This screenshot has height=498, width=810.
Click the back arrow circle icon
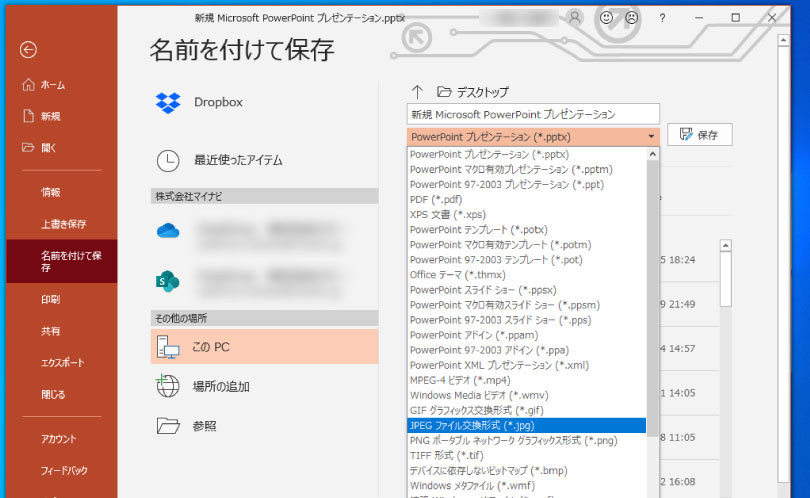(x=28, y=49)
